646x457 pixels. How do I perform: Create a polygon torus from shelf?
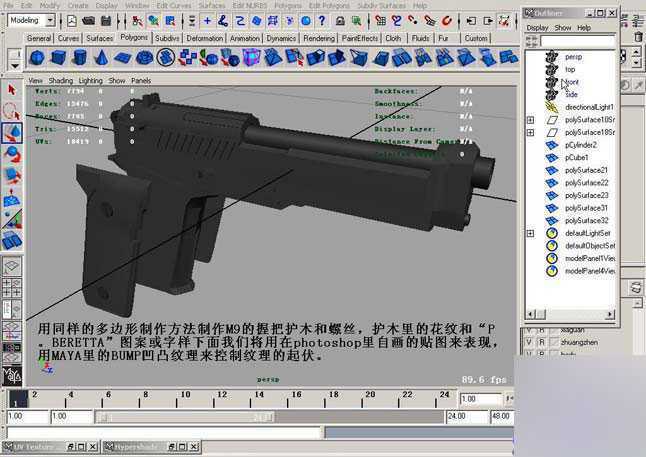point(144,57)
